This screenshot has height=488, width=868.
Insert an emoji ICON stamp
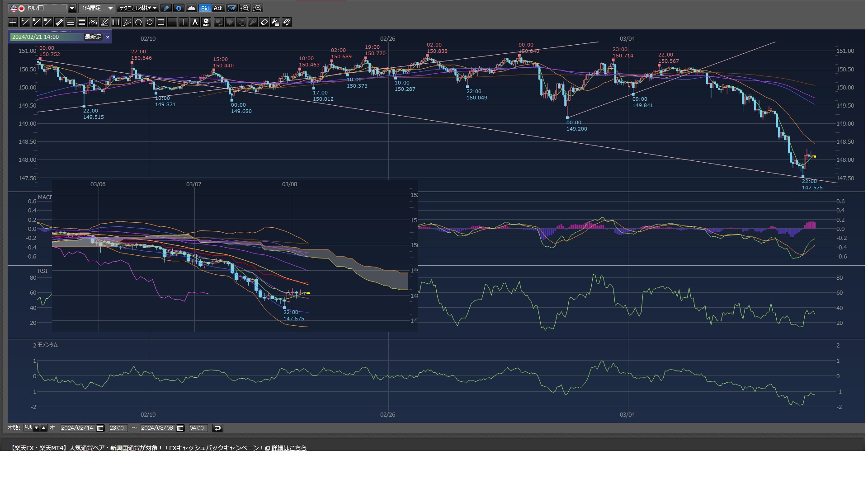206,22
